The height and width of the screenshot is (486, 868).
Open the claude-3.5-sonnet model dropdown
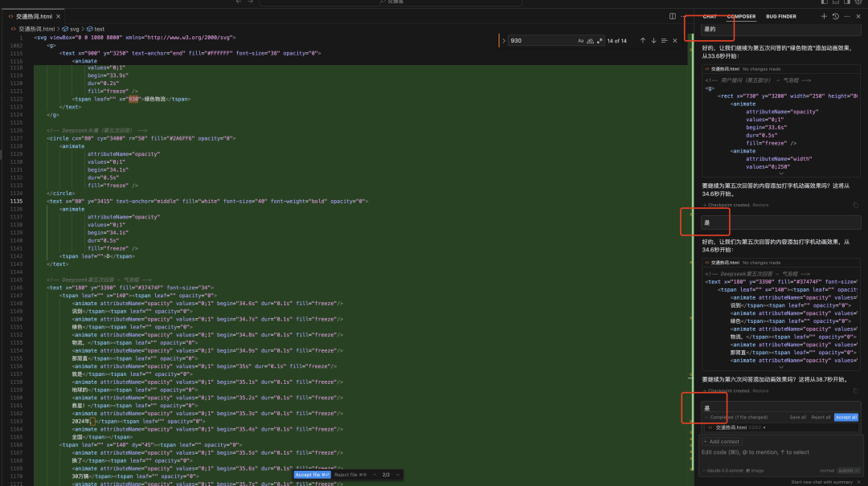(723, 471)
